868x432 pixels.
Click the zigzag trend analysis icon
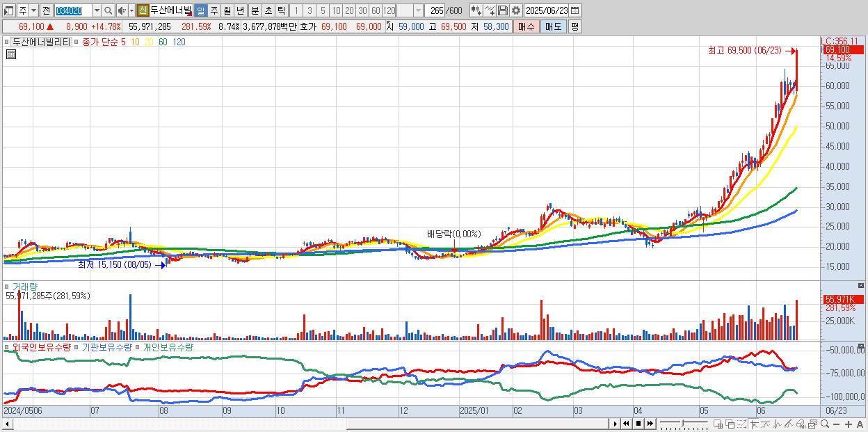coord(777,424)
